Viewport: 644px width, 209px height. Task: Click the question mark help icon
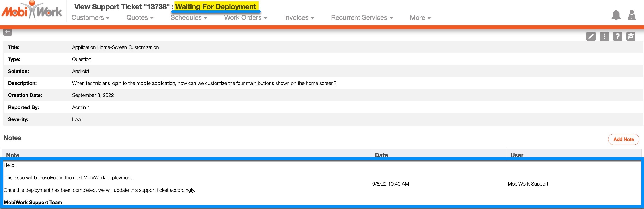[x=617, y=36]
